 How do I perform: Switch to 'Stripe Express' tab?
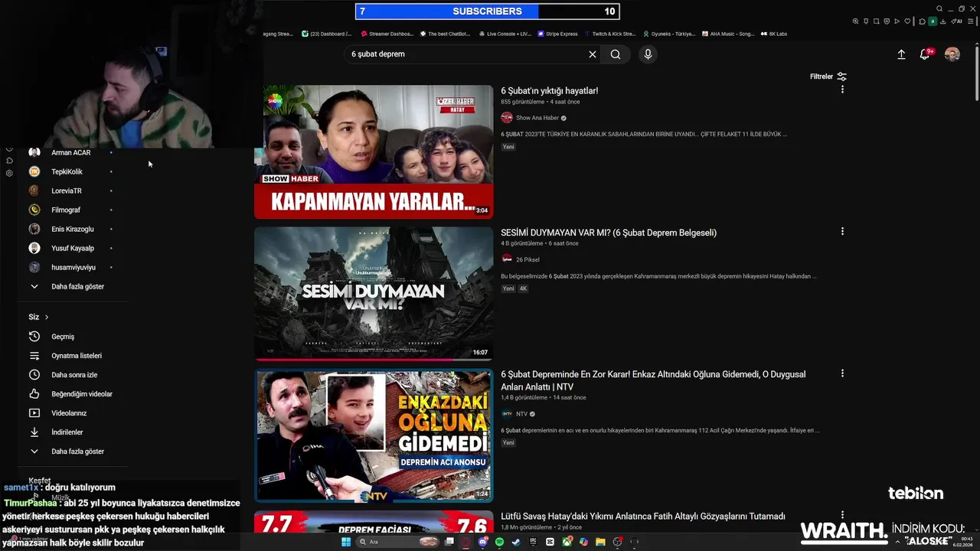point(558,34)
